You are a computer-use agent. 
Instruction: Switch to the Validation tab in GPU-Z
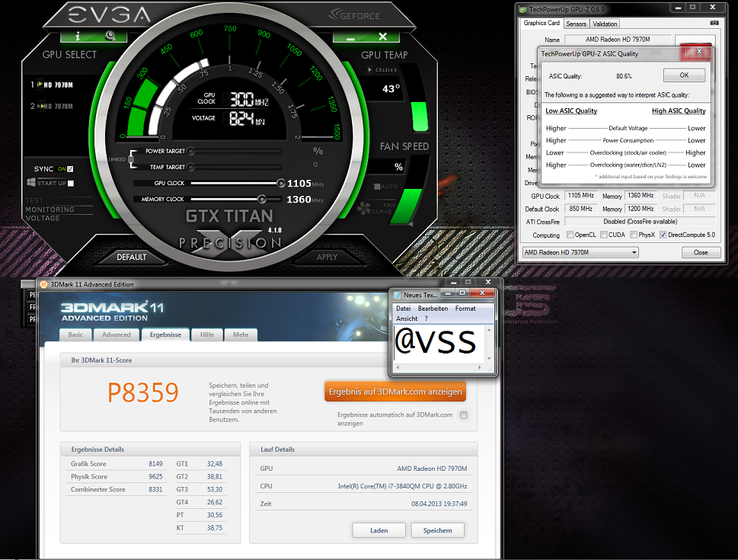click(604, 24)
